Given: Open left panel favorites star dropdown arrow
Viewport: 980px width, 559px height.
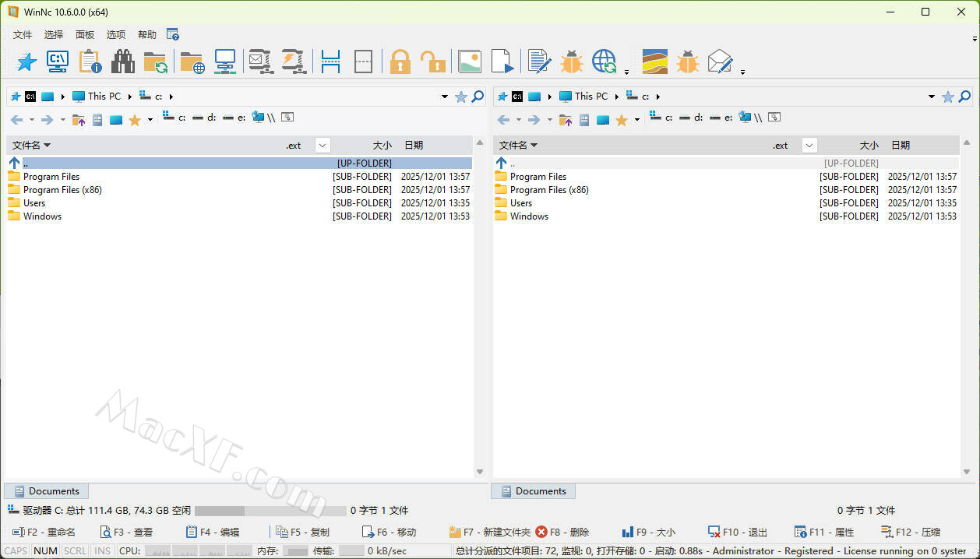Looking at the screenshot, I should pos(150,120).
